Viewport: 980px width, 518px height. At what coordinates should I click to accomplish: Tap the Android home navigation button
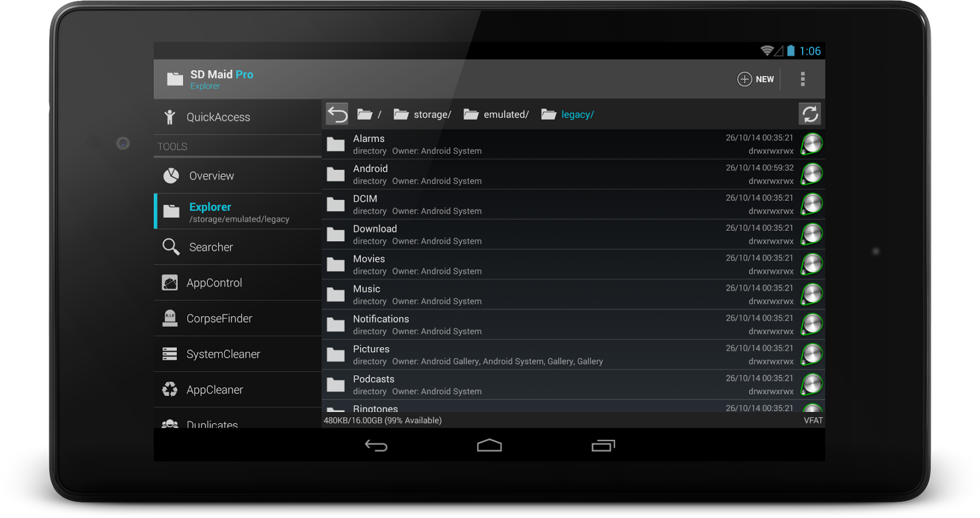point(489,445)
